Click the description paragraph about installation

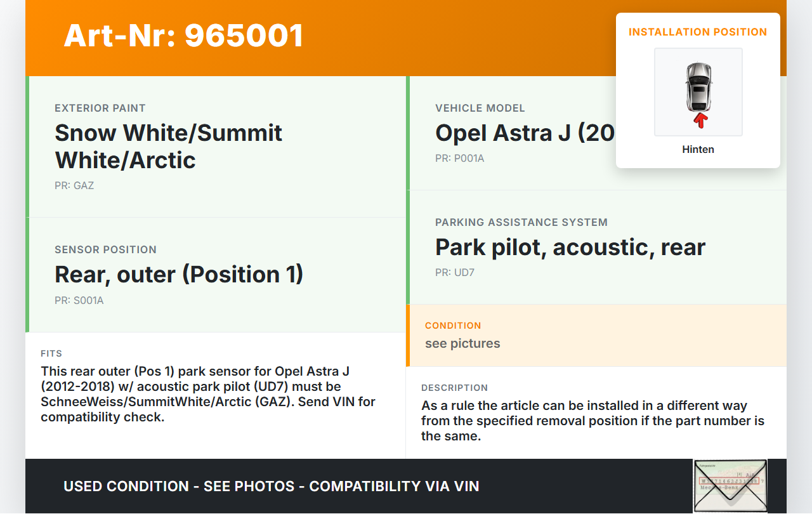[x=593, y=421]
